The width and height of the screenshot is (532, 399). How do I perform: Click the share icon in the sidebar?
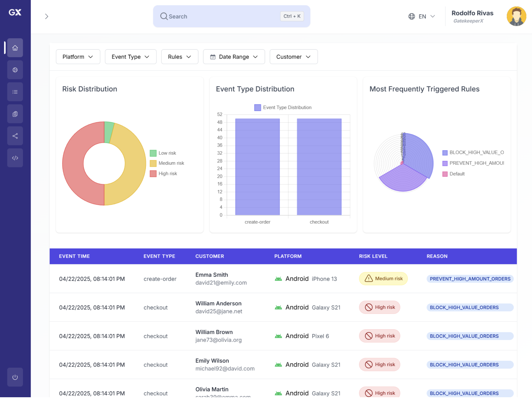15,136
